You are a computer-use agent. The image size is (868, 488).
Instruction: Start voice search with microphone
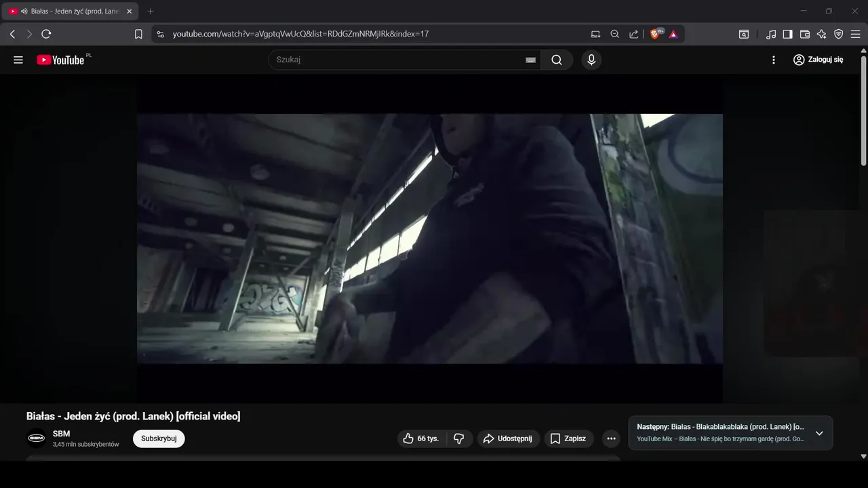pyautogui.click(x=591, y=60)
